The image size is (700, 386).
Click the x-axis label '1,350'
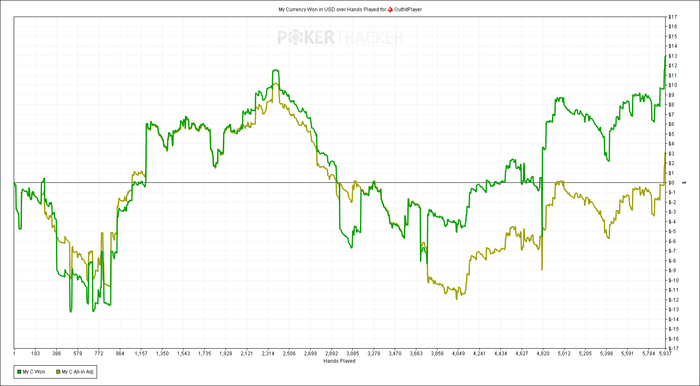[x=162, y=353]
